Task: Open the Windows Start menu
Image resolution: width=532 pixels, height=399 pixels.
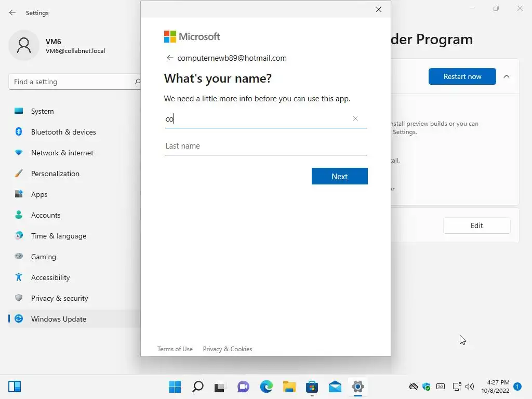Action: [175, 387]
